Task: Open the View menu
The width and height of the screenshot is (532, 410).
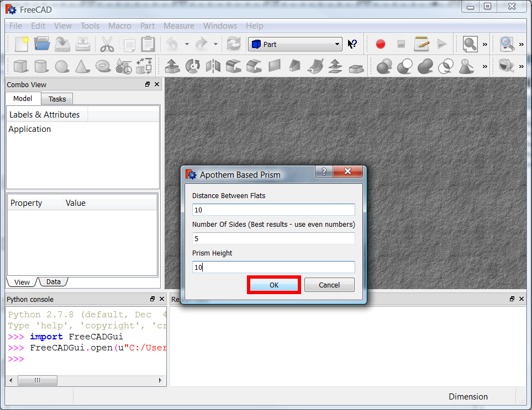Action: (63, 26)
